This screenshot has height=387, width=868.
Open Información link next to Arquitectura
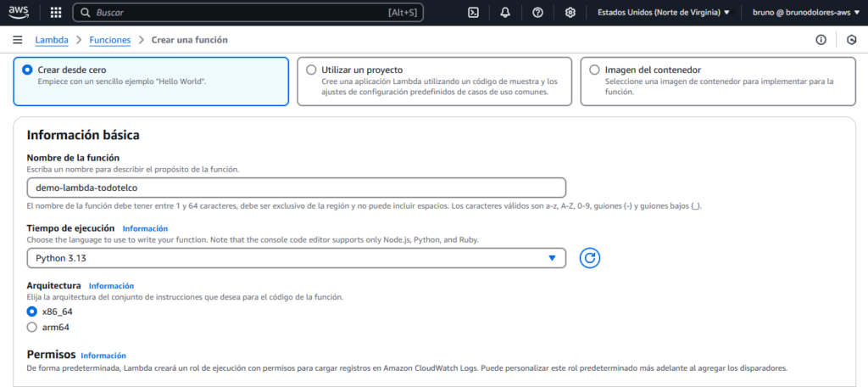coord(111,286)
